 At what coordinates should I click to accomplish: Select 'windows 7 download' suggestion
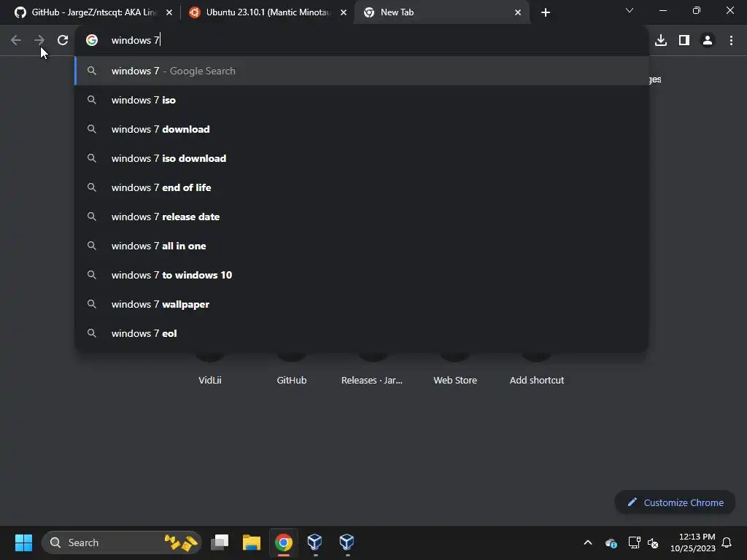(x=362, y=129)
